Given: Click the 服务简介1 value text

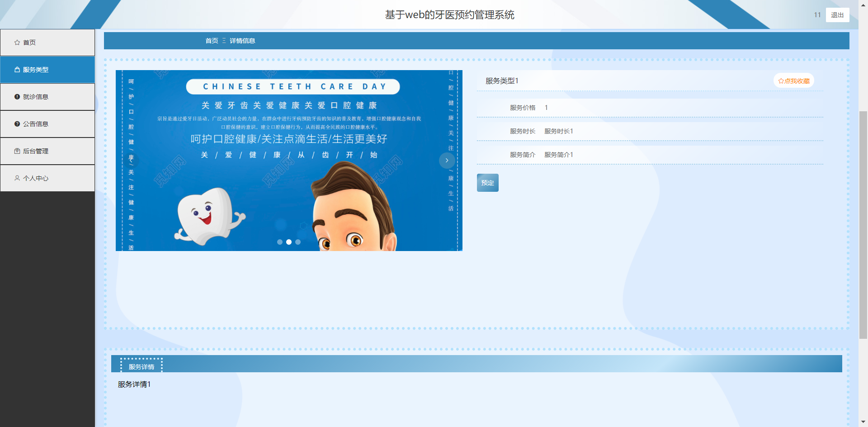Looking at the screenshot, I should pyautogui.click(x=559, y=155).
